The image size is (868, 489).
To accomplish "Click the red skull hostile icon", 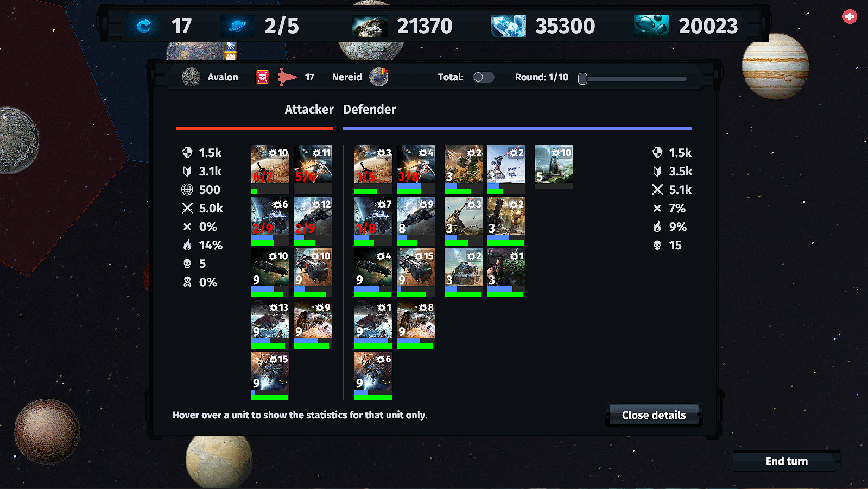I will click(x=262, y=77).
